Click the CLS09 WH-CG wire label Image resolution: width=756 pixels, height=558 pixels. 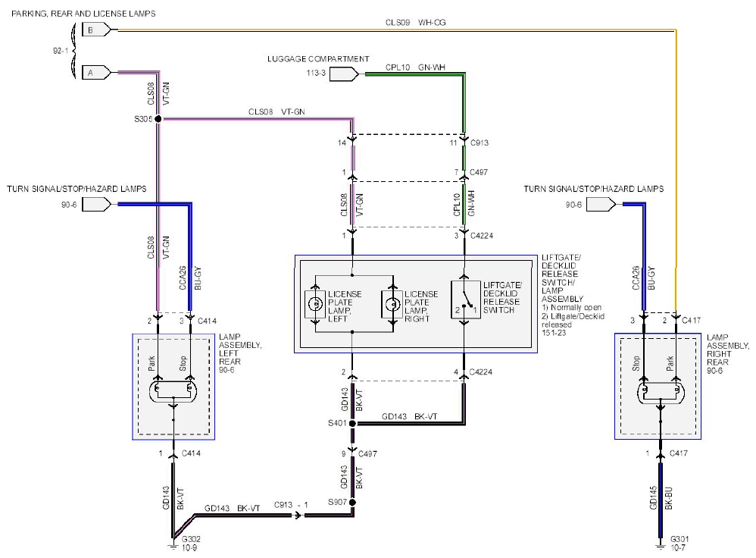click(x=415, y=23)
